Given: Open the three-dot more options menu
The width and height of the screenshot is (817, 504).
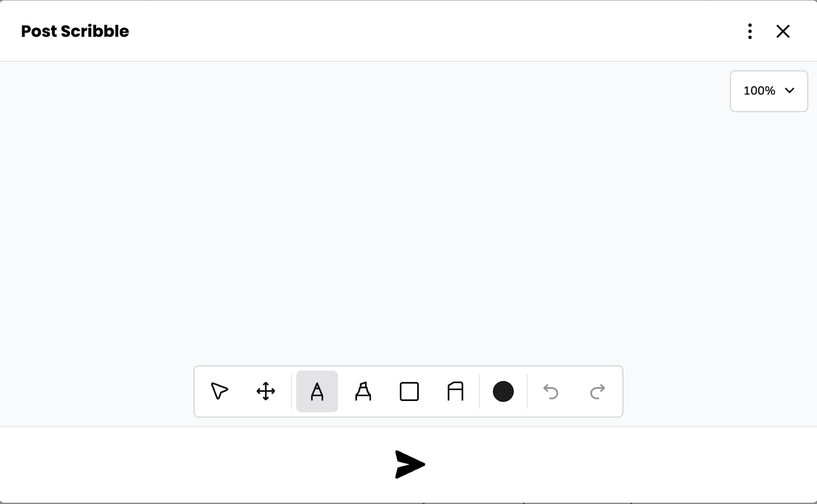Looking at the screenshot, I should click(x=750, y=31).
